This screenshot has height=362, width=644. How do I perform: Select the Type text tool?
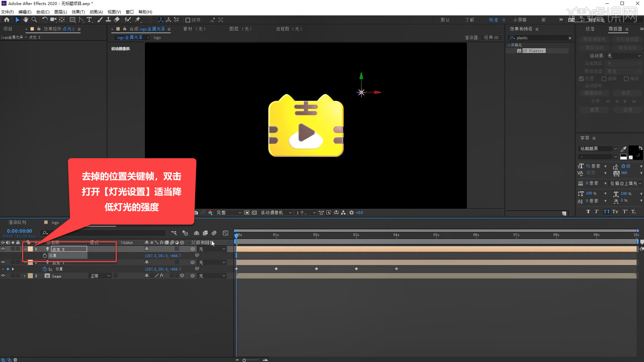pos(89,20)
